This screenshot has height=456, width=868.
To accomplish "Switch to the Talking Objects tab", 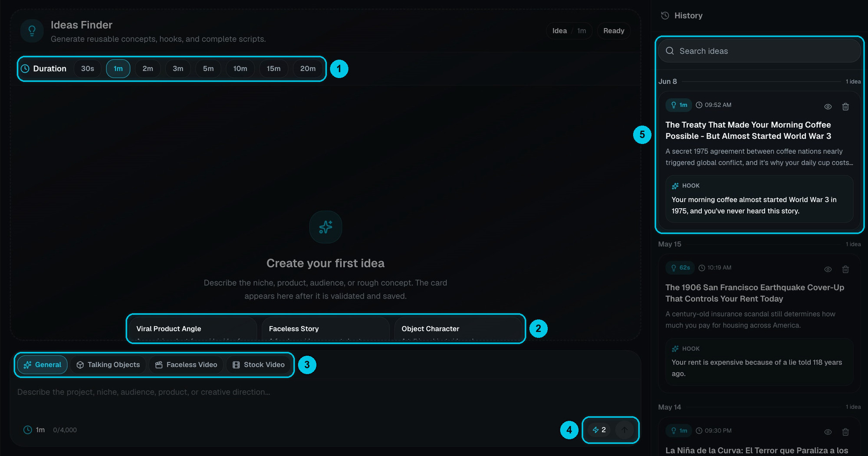I will coord(108,365).
